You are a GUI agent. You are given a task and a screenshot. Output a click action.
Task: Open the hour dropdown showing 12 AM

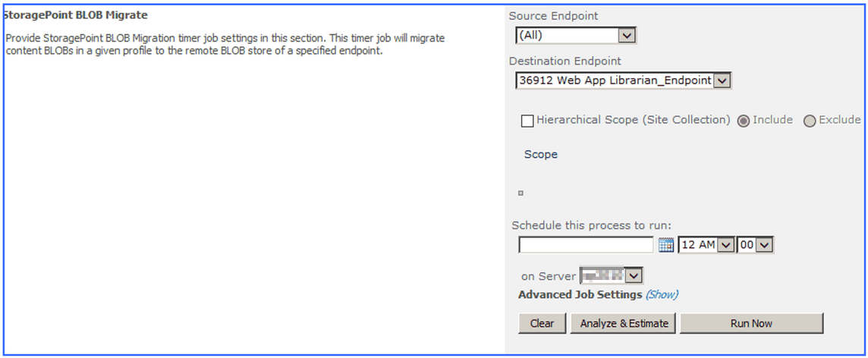(x=726, y=245)
